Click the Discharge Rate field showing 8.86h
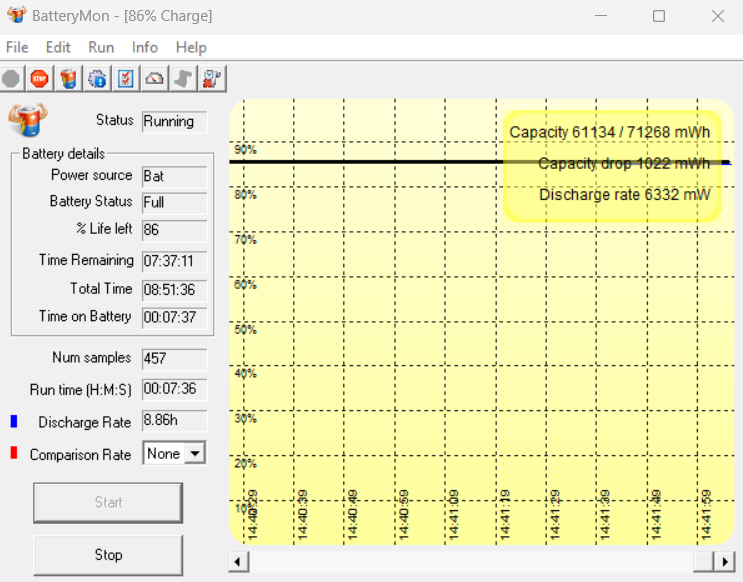 (174, 420)
